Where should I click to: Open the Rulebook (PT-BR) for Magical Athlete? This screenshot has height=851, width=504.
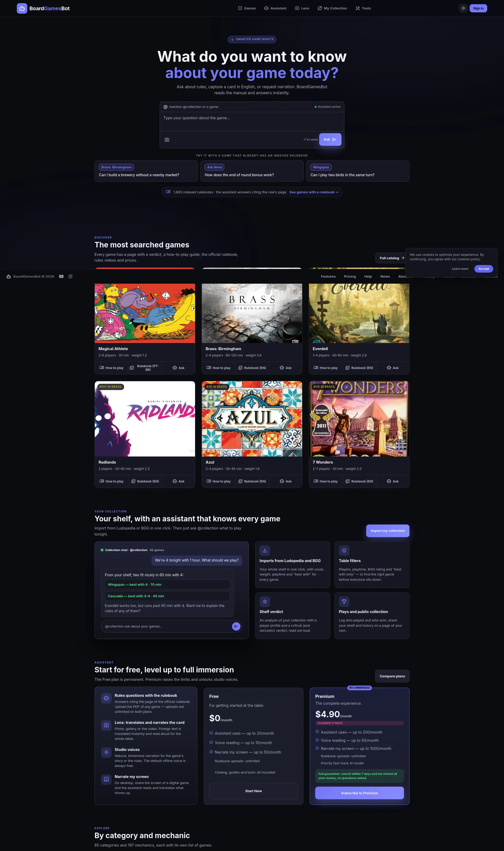click(x=145, y=368)
